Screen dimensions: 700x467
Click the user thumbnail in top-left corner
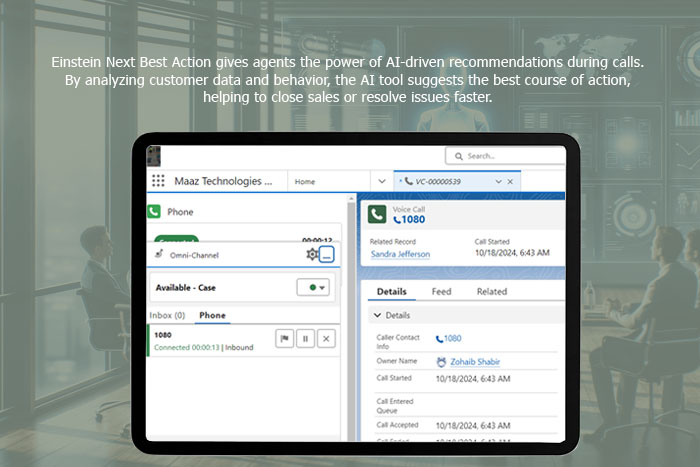(154, 156)
